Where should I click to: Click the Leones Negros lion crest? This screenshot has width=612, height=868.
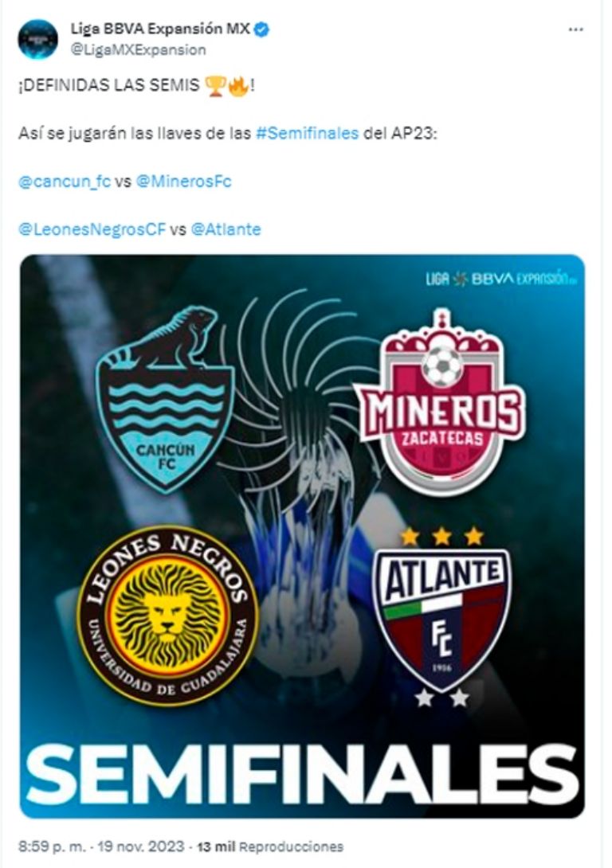point(168,615)
